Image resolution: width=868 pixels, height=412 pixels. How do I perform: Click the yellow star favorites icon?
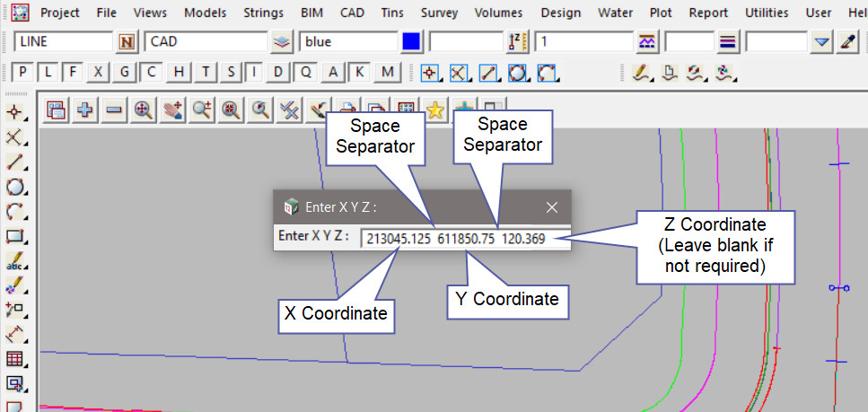pyautogui.click(x=435, y=110)
